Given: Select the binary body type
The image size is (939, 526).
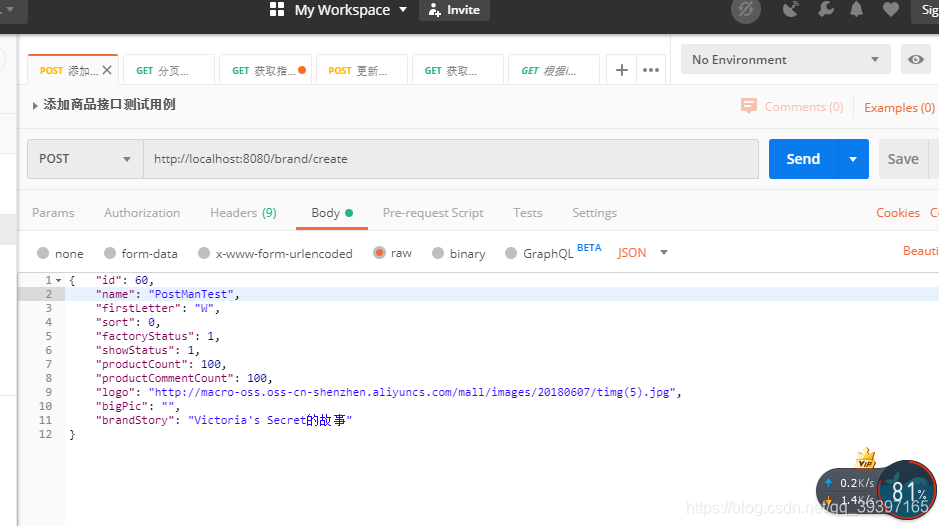Looking at the screenshot, I should [x=438, y=253].
